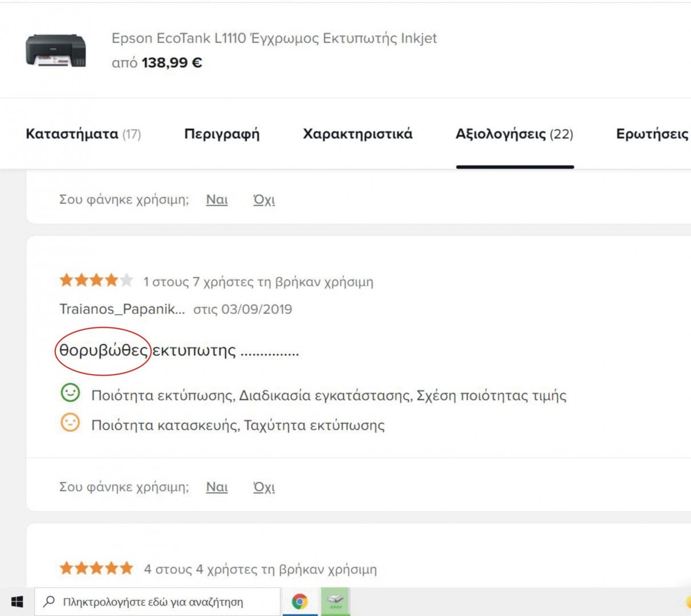Launch Chrome from the taskbar
The height and width of the screenshot is (616, 691).
(x=300, y=602)
